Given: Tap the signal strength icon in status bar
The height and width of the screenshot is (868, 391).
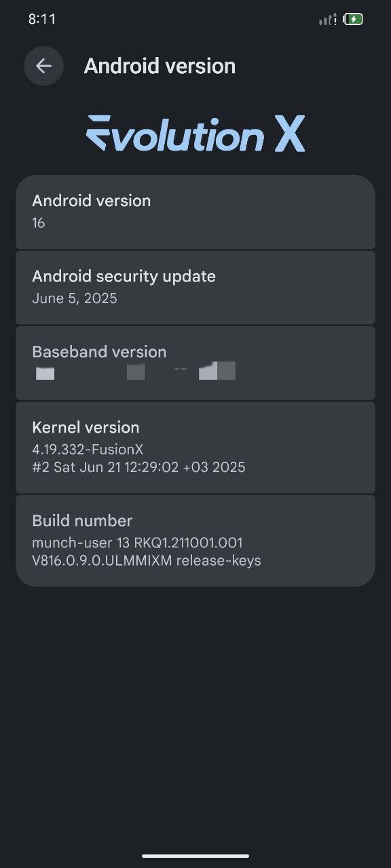Looking at the screenshot, I should click(x=328, y=19).
